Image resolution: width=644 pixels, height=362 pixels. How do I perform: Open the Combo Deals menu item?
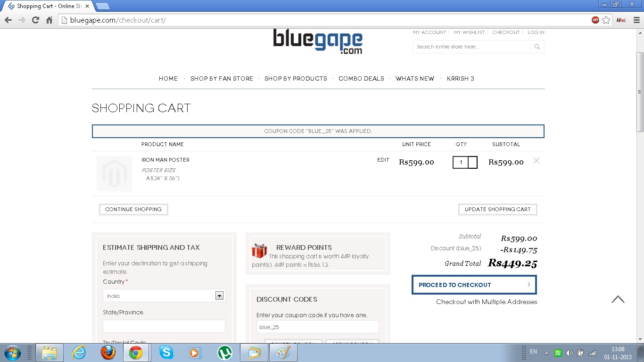[x=361, y=79]
